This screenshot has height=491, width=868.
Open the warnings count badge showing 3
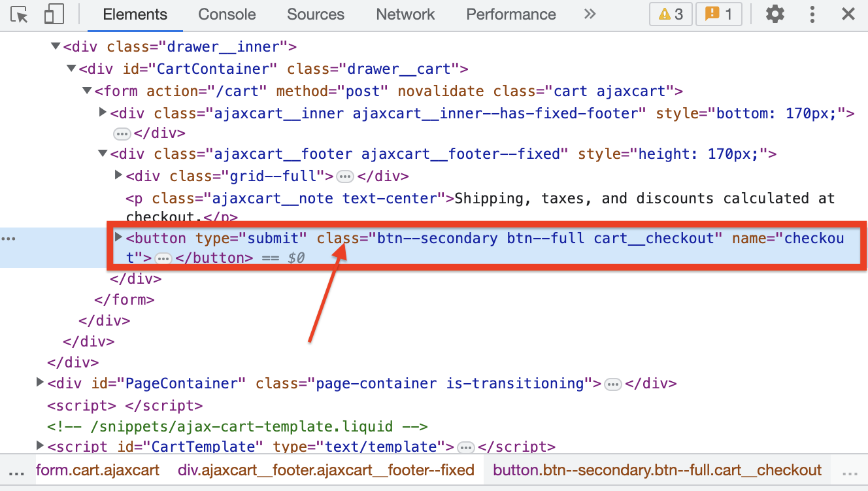click(671, 14)
